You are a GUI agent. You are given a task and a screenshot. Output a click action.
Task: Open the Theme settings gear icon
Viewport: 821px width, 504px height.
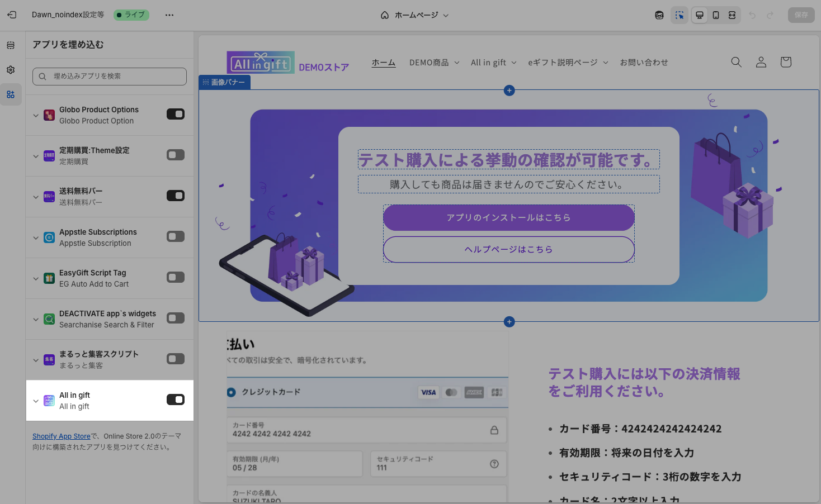11,70
